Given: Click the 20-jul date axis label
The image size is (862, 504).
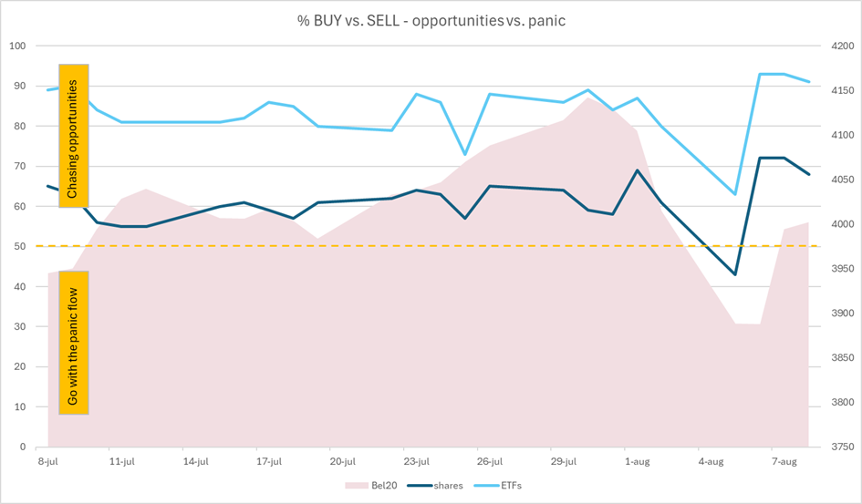Looking at the screenshot, I should [342, 462].
